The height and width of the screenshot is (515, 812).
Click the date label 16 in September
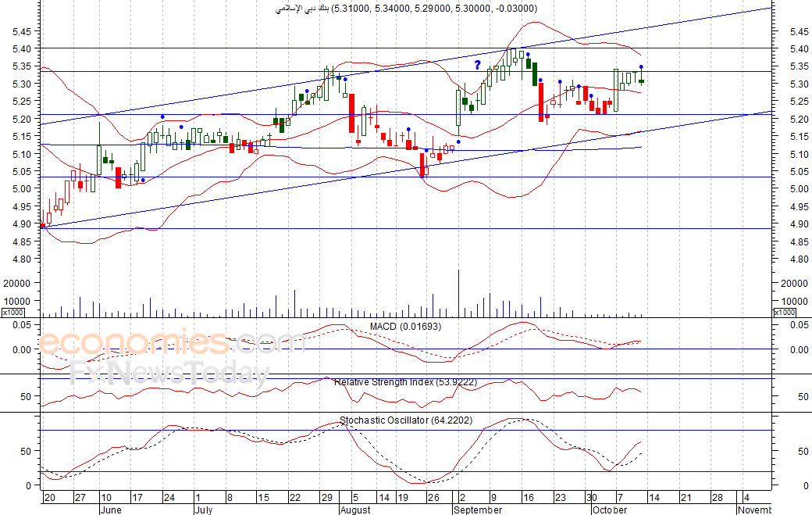point(529,498)
